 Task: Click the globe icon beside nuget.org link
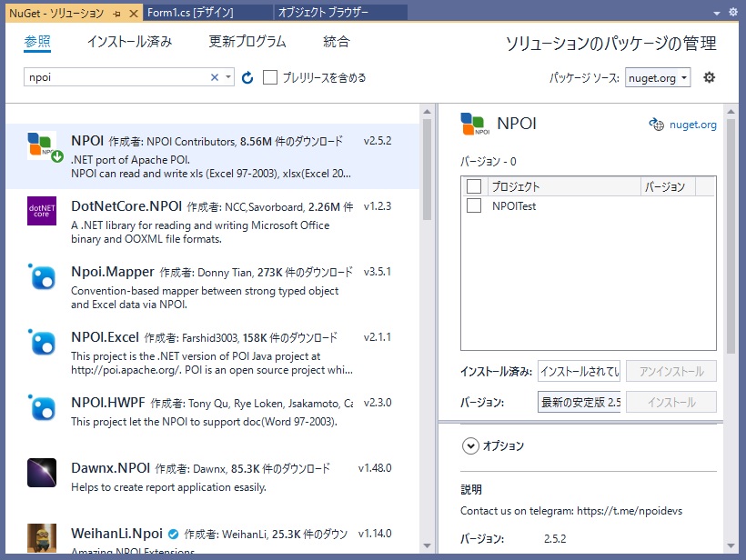coord(657,125)
